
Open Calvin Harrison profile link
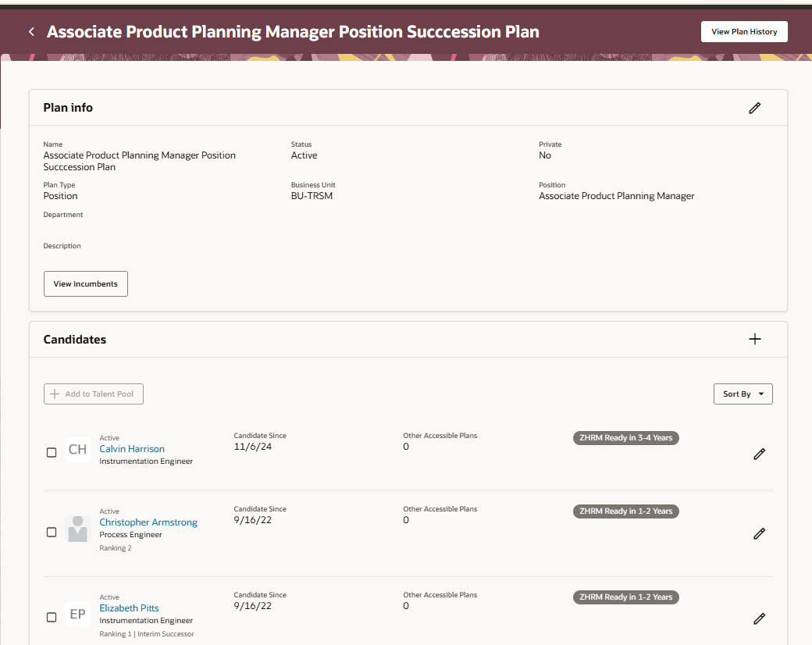132,449
